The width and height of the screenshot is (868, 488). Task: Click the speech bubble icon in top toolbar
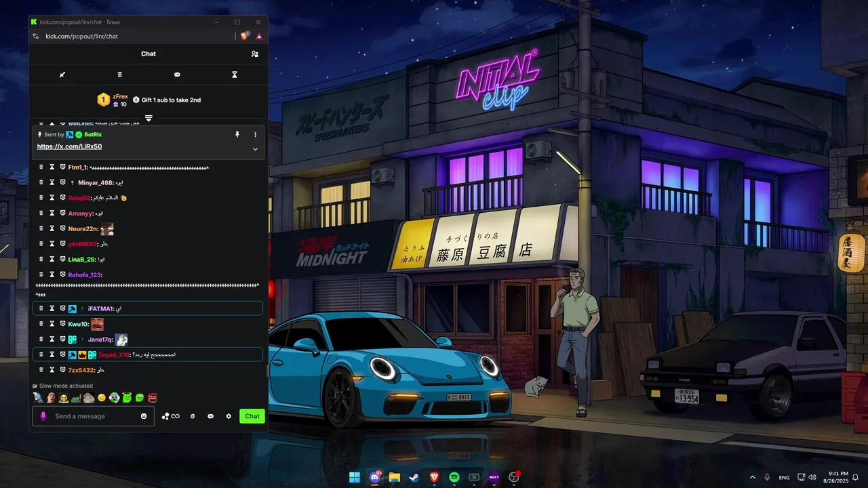177,75
